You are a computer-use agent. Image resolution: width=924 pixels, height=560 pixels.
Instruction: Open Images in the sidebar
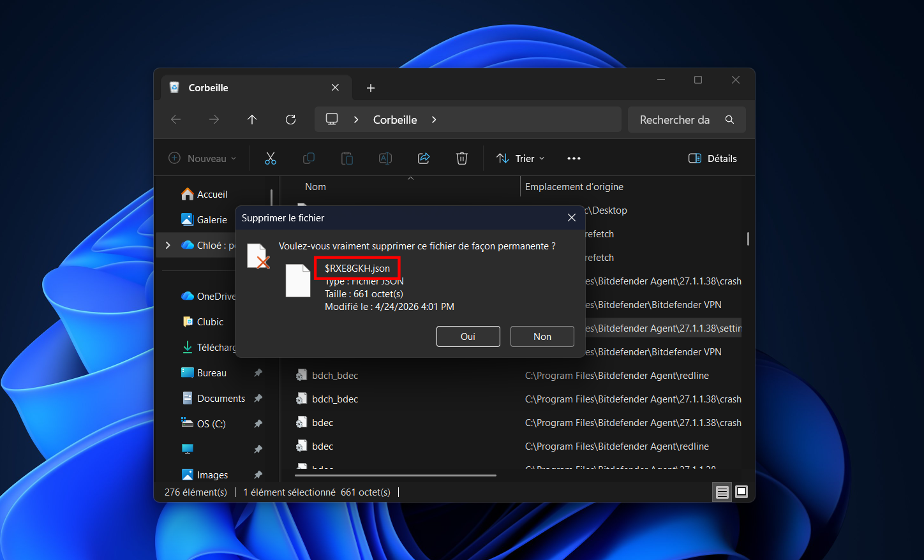click(205, 475)
